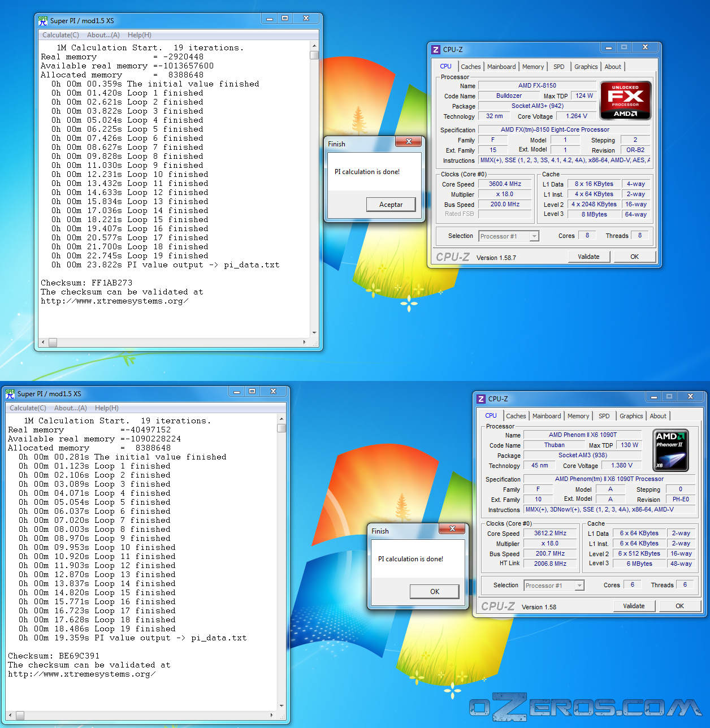Click the CPU-Z logo icon in the Phenom II window title bar
This screenshot has width=710, height=728.
[481, 399]
